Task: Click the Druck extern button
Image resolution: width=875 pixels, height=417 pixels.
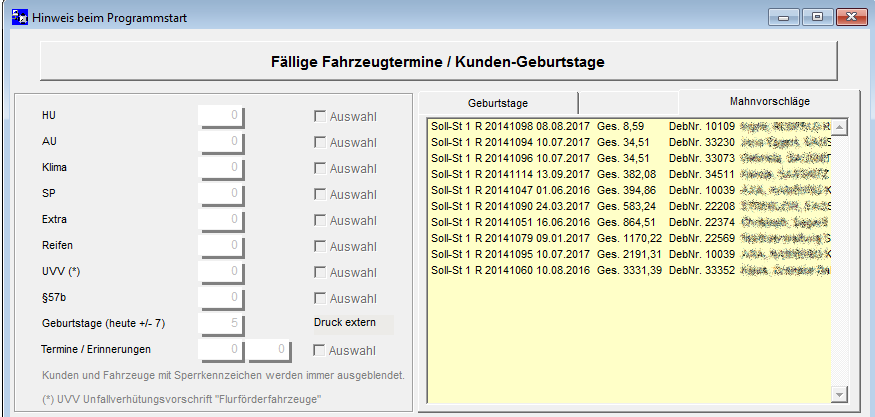Action: tap(353, 324)
